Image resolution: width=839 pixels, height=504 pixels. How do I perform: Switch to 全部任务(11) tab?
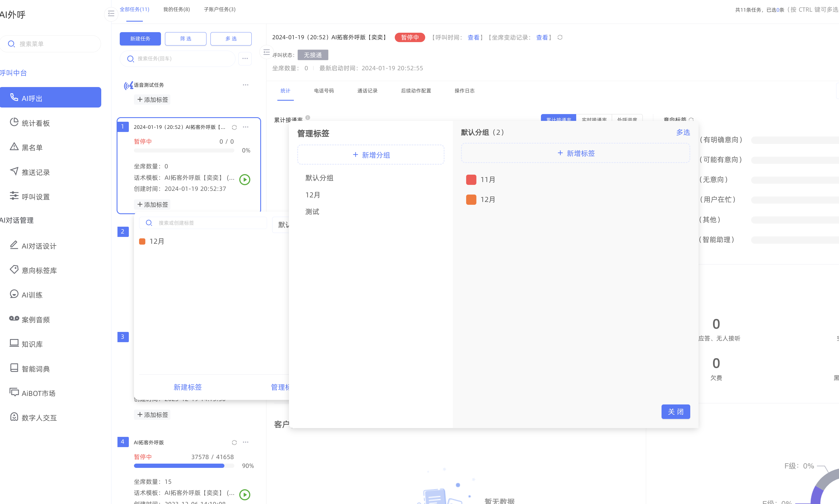click(x=135, y=9)
